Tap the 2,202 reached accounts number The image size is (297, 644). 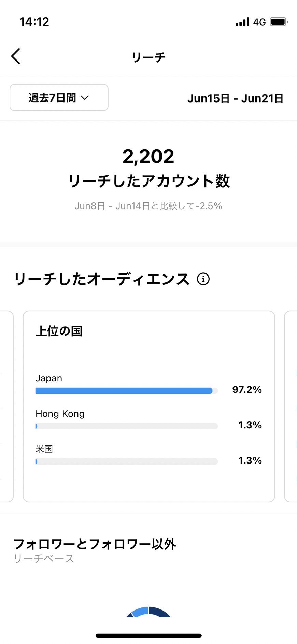(x=148, y=157)
